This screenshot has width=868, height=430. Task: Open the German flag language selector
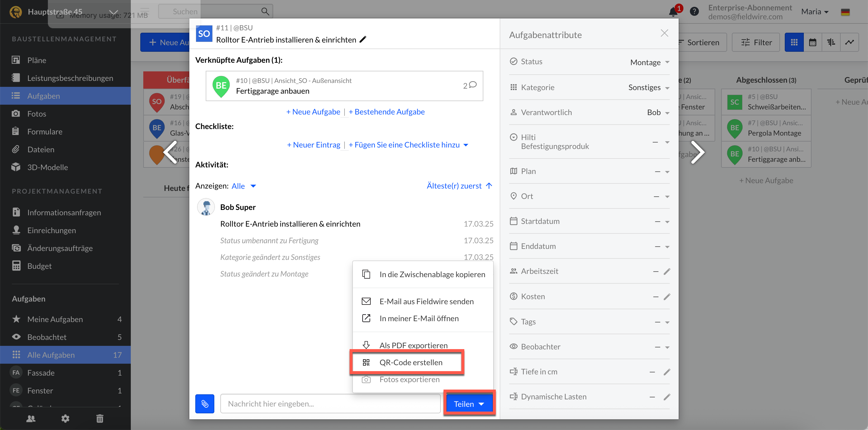[x=845, y=12]
